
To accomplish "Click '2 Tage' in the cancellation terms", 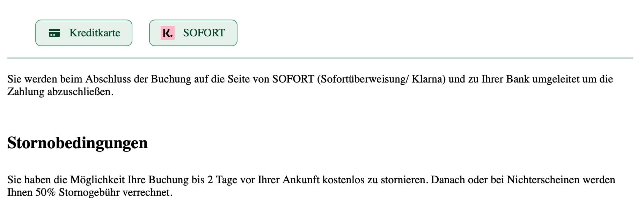I will [x=224, y=180].
